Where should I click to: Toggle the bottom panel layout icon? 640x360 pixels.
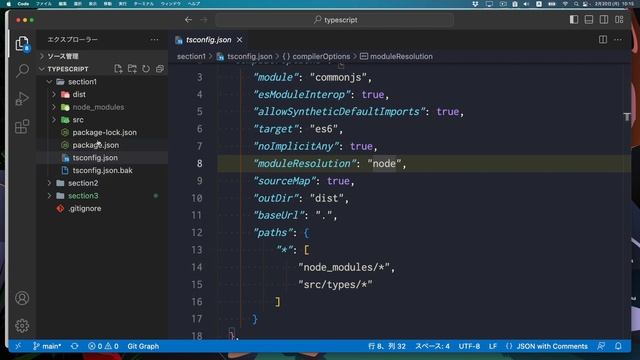click(589, 20)
